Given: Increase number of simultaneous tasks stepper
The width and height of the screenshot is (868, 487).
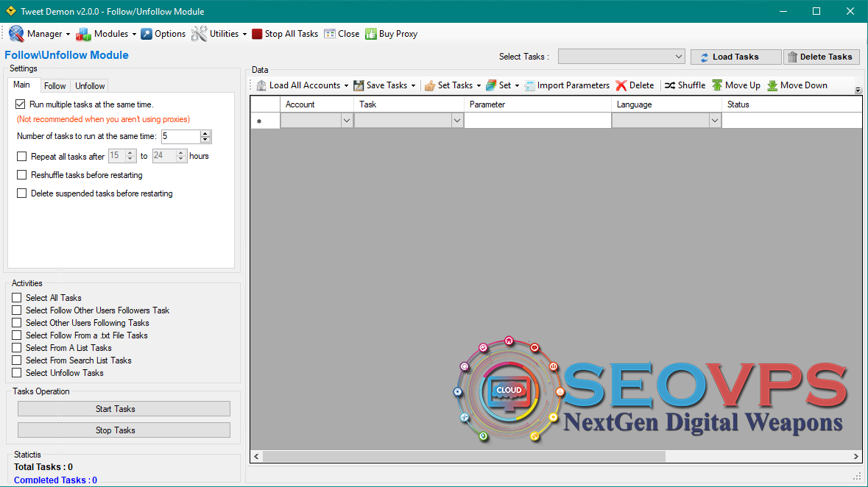Looking at the screenshot, I should point(205,133).
